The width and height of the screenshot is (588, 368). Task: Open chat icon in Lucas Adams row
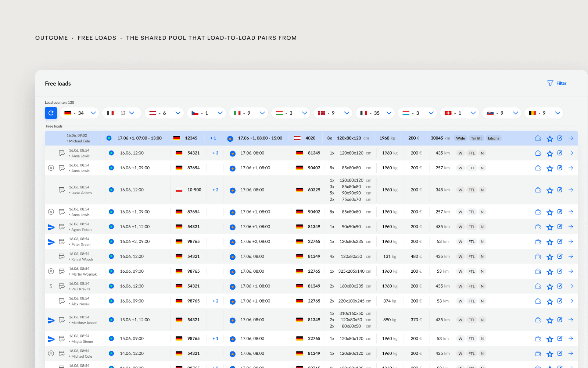(62, 190)
